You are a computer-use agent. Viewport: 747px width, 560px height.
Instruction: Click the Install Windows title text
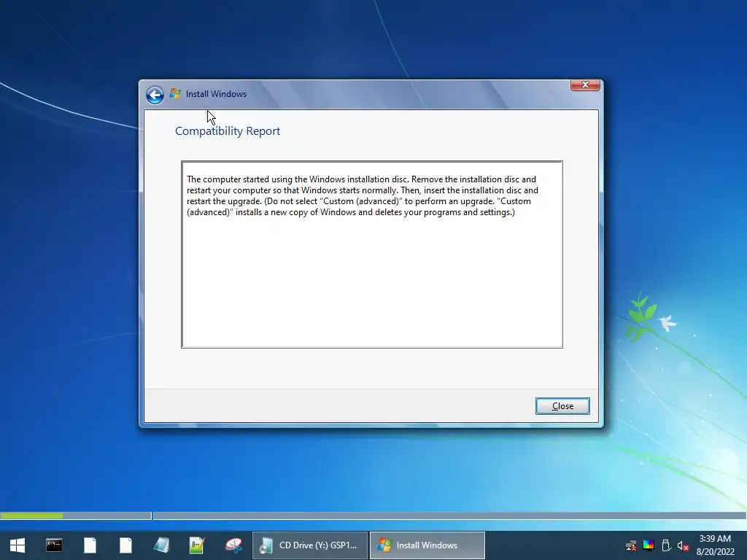point(216,94)
